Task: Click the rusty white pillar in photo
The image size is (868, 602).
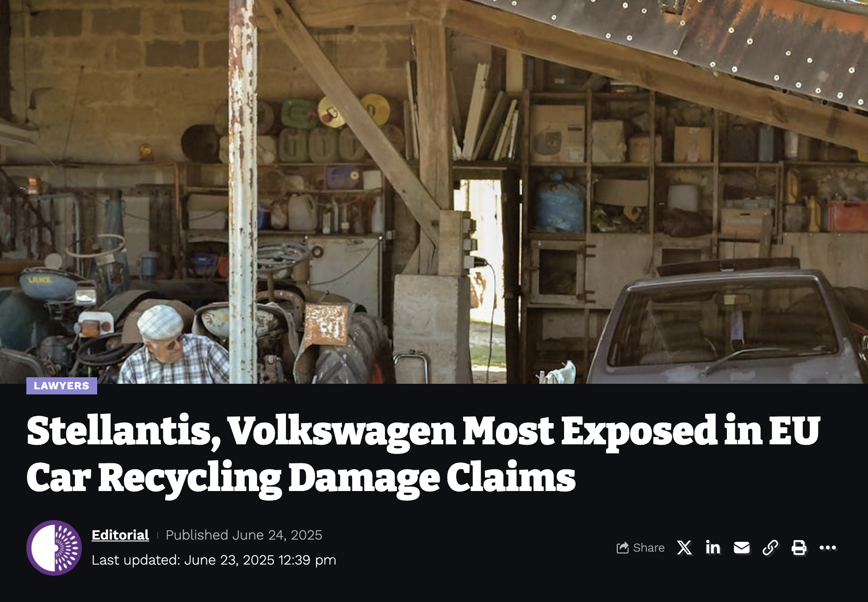Action: [x=243, y=192]
